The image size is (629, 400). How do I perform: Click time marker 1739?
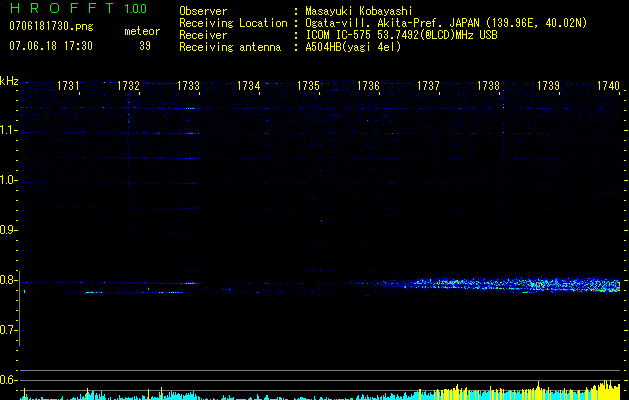coord(548,86)
